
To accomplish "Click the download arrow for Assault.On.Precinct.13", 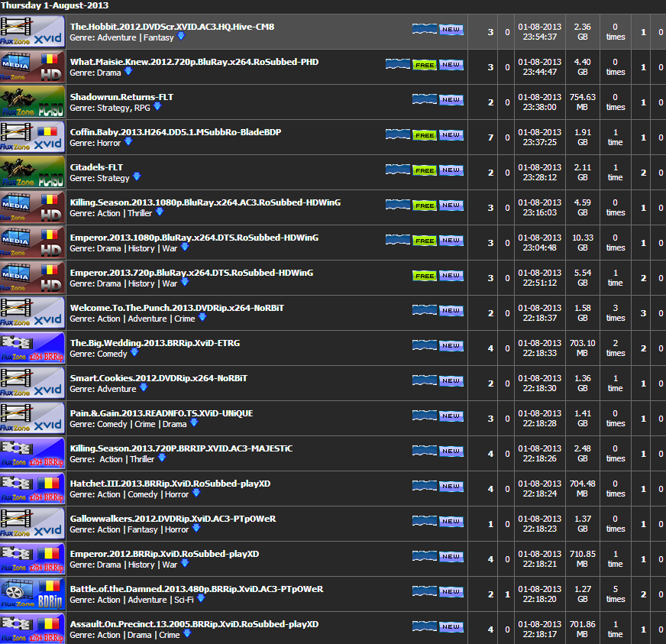I will [187, 634].
